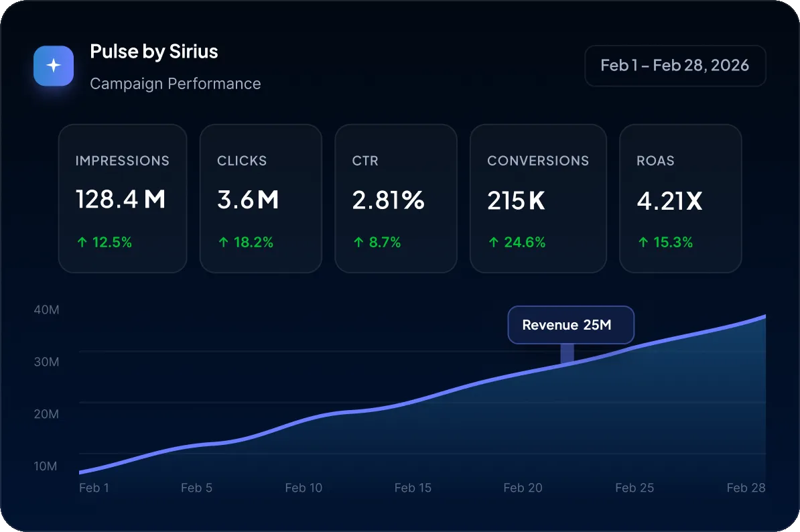Click the 24.6% conversions change indicator
The width and height of the screenshot is (800, 532).
click(x=517, y=243)
